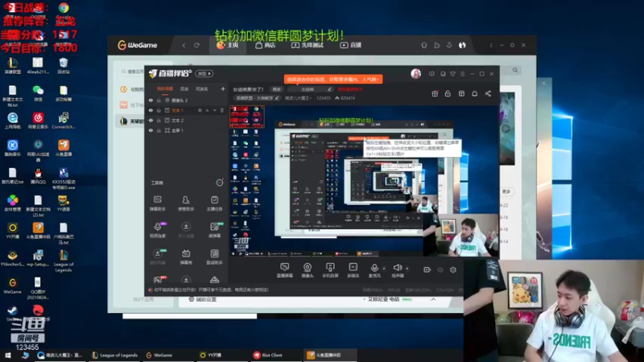Viewport: 644px width, 362px height.
Task: Click the gift box icon with red dot
Action: (x=435, y=93)
